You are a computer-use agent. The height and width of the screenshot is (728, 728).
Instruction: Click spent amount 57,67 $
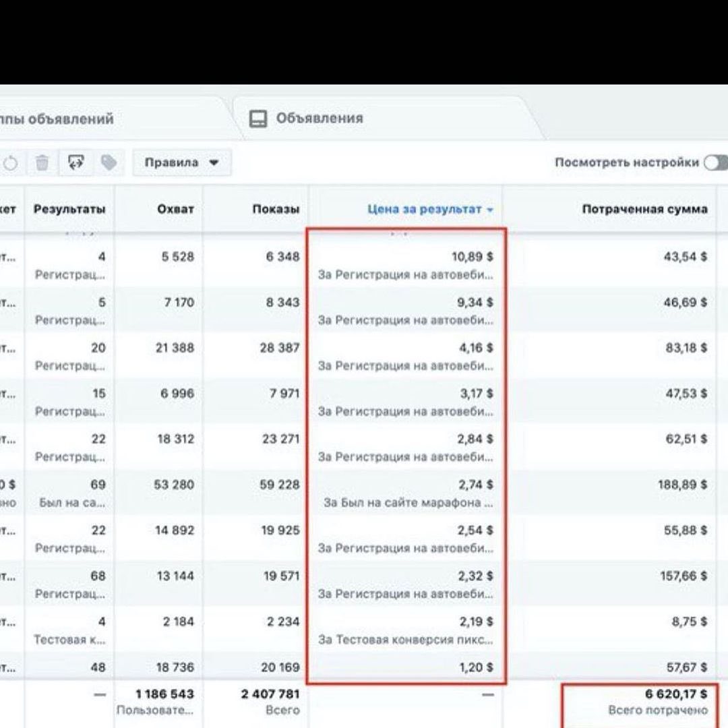[687, 667]
